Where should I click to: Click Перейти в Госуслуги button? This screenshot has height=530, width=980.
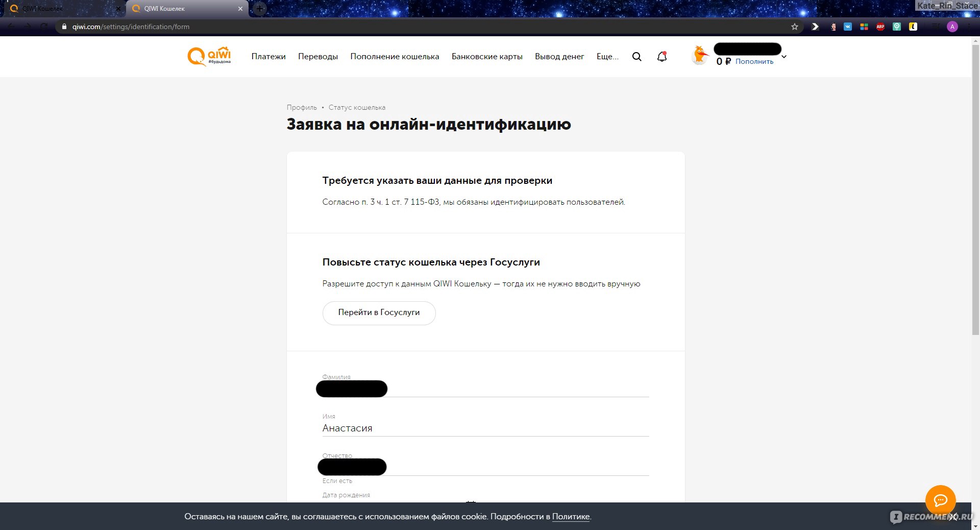(x=379, y=312)
